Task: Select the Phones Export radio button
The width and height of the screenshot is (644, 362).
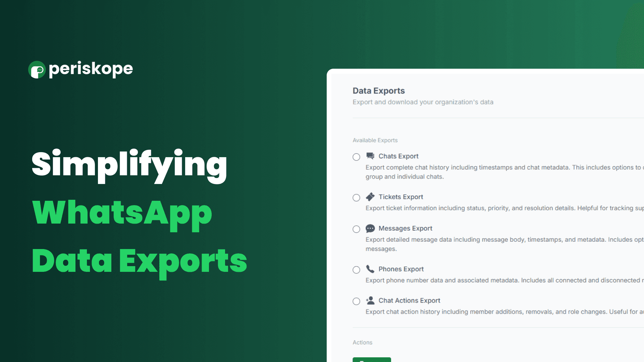Action: click(356, 270)
